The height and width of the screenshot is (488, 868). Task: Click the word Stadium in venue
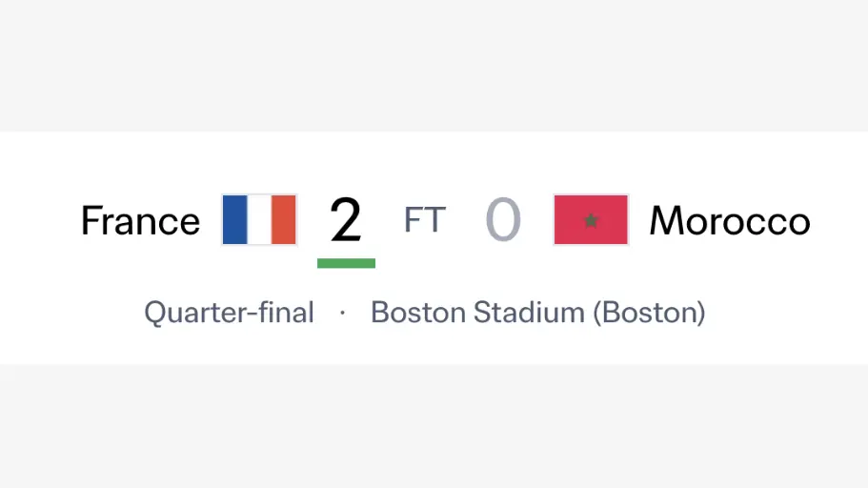coord(529,313)
